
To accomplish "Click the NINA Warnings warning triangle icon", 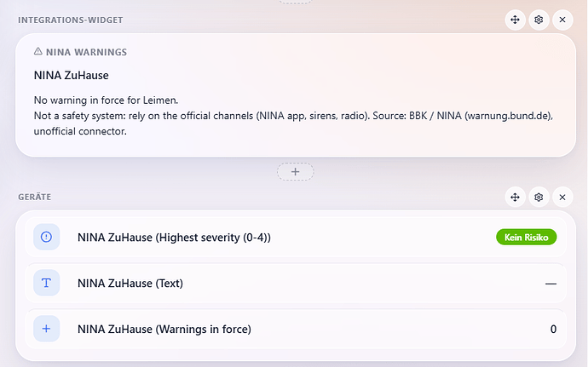I will [37, 51].
